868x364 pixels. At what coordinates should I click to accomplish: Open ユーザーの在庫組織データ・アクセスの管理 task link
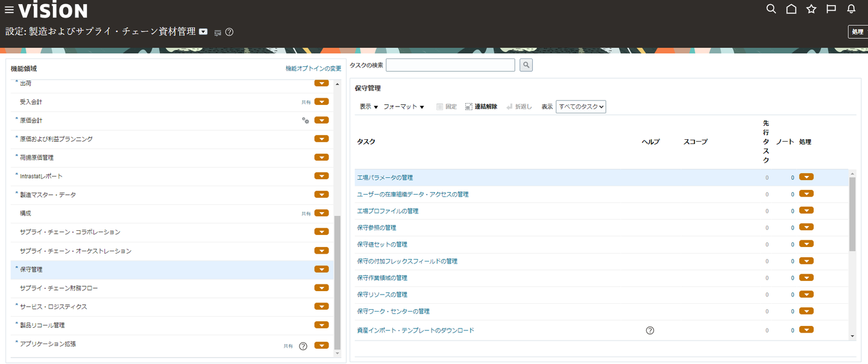pyautogui.click(x=413, y=195)
